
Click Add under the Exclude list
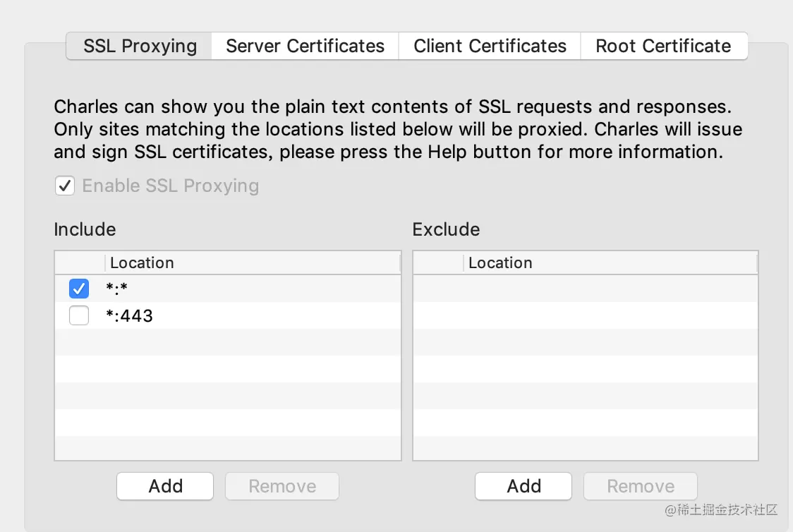pos(523,486)
